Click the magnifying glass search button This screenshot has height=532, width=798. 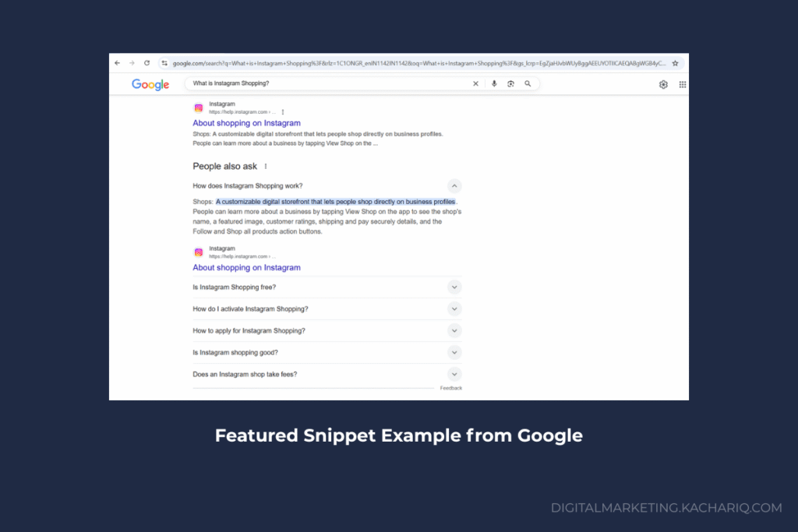click(x=528, y=84)
